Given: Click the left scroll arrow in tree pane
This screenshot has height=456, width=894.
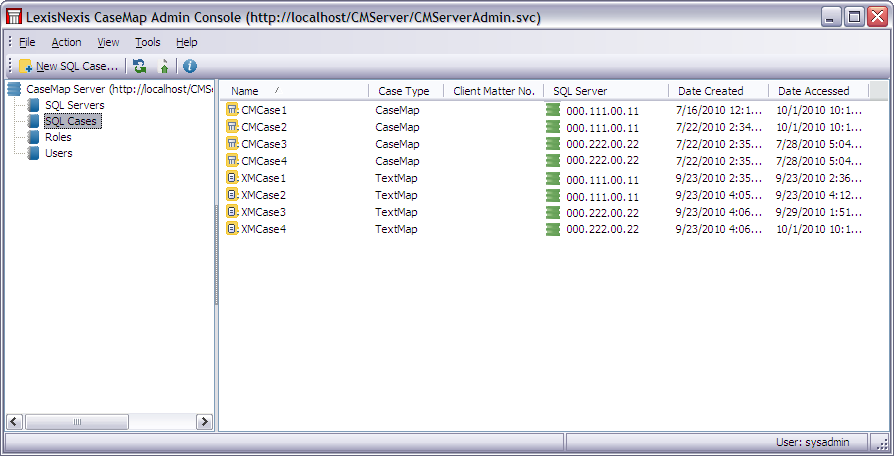Looking at the screenshot, I should click(x=15, y=422).
